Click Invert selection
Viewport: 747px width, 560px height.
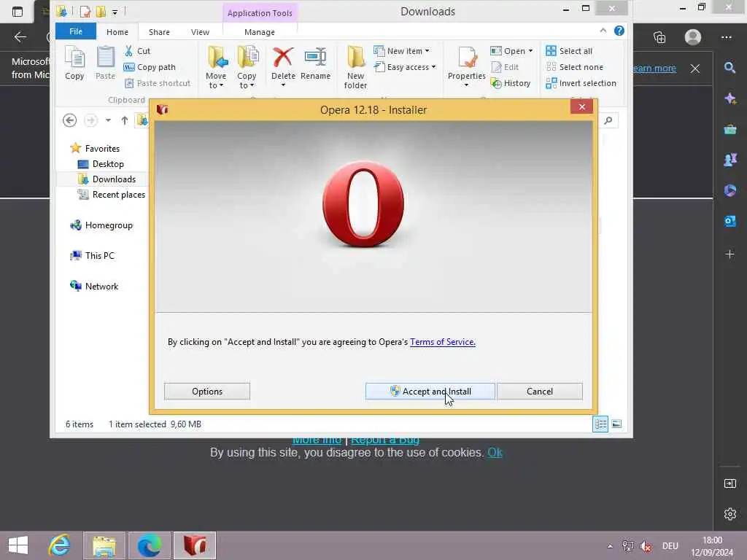click(581, 83)
